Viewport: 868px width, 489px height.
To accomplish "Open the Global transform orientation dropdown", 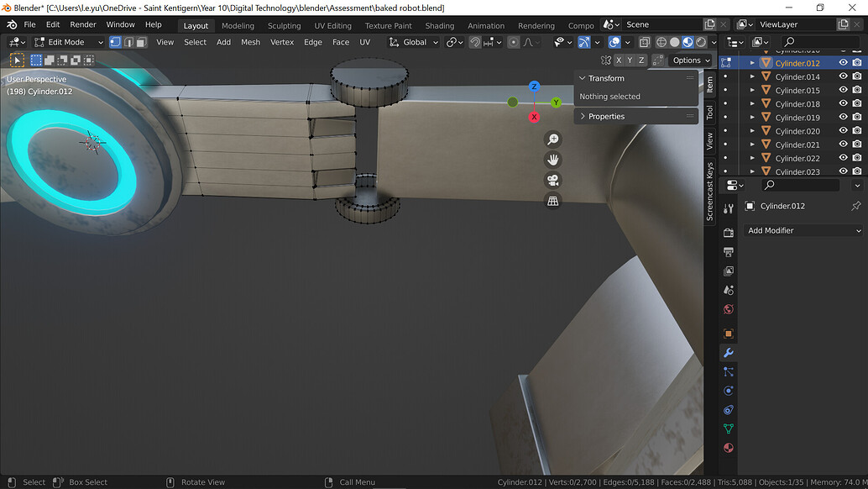I will [x=414, y=42].
